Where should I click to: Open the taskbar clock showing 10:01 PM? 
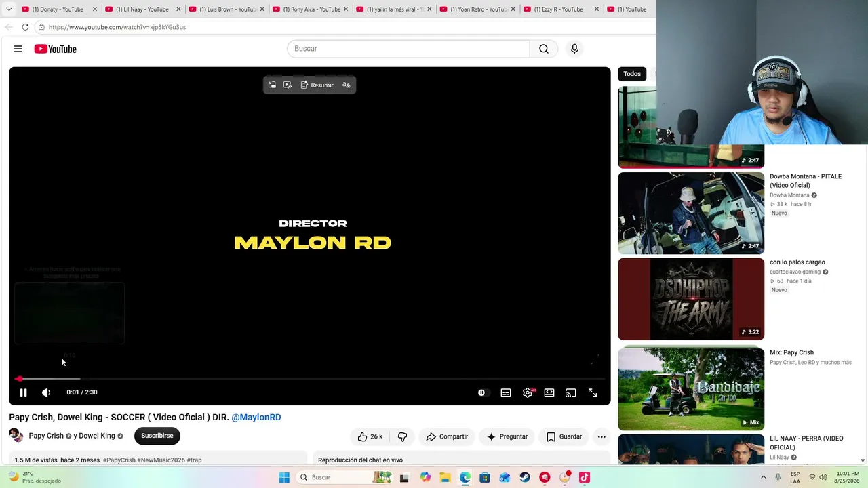coord(848,477)
